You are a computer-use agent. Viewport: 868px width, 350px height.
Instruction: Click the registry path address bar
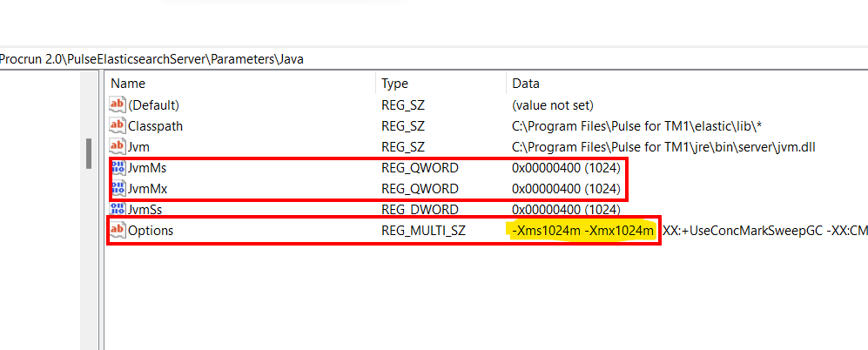coord(348,58)
